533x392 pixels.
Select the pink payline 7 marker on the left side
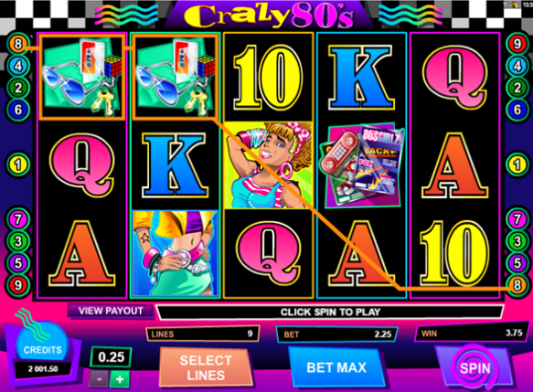click(x=18, y=219)
